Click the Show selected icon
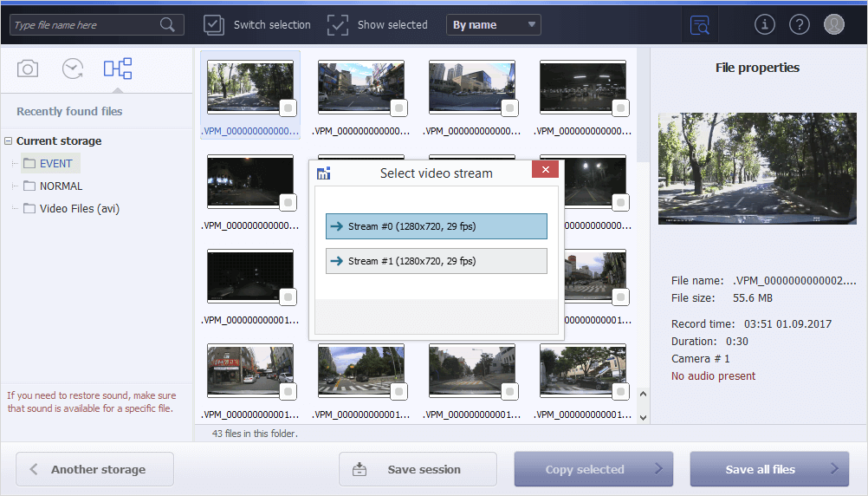Image resolution: width=868 pixels, height=496 pixels. (338, 25)
